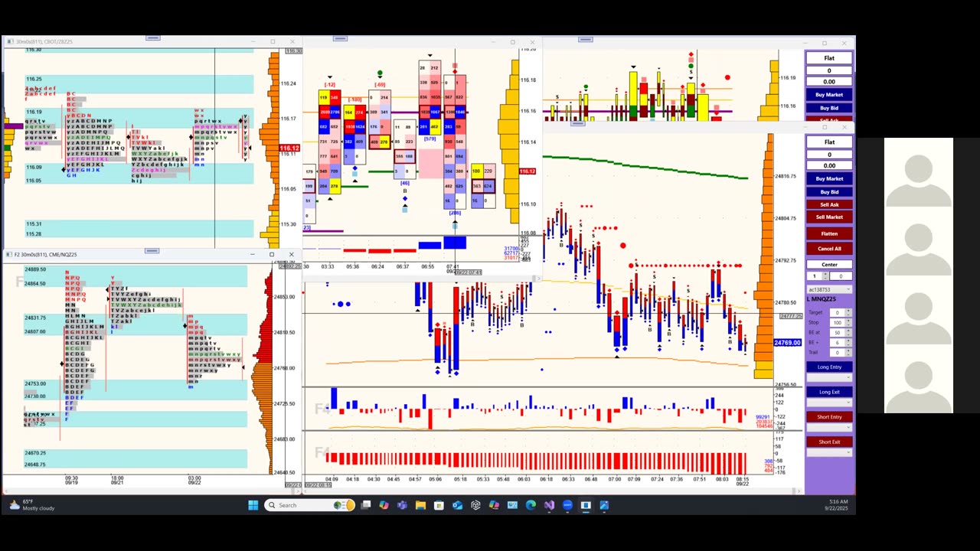Open Visual Studio from the taskbar
Viewport: 980px width, 551px height.
point(549,505)
